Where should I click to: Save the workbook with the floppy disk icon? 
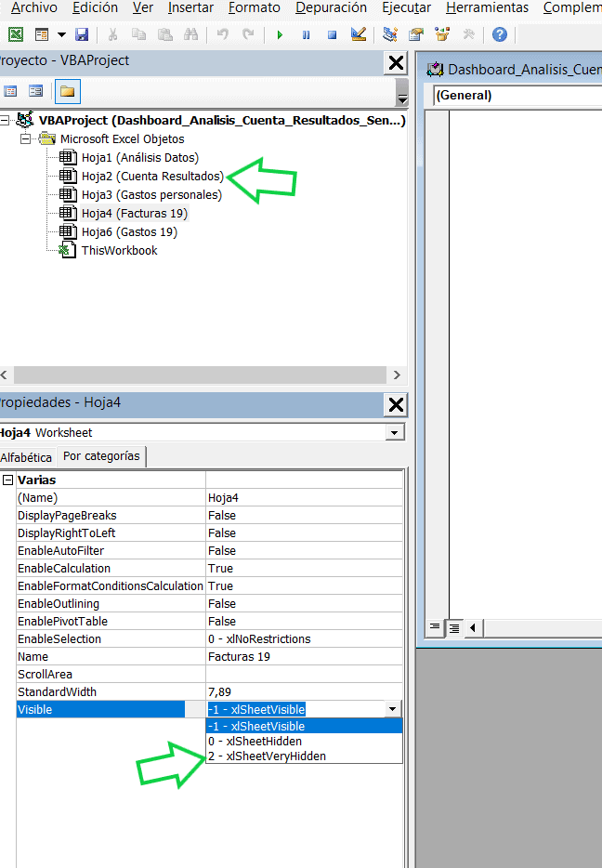[x=82, y=35]
